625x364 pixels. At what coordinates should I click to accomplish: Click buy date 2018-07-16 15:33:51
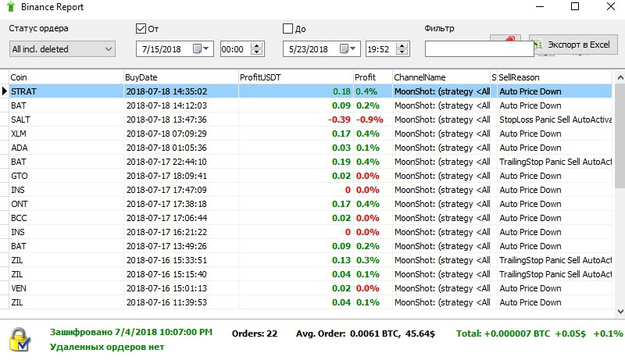click(x=166, y=260)
